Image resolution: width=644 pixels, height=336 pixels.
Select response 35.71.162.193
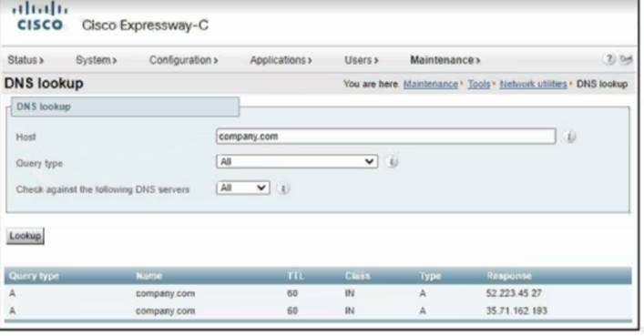click(516, 311)
